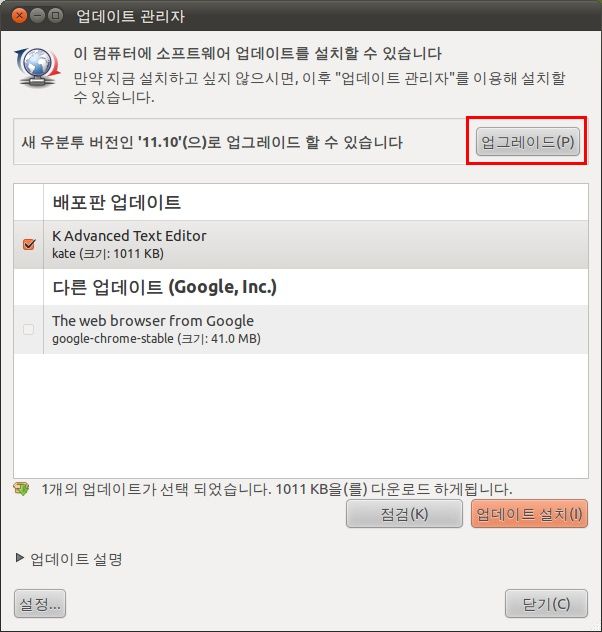
Task: Maximize the update manager window
Action: (x=56, y=16)
